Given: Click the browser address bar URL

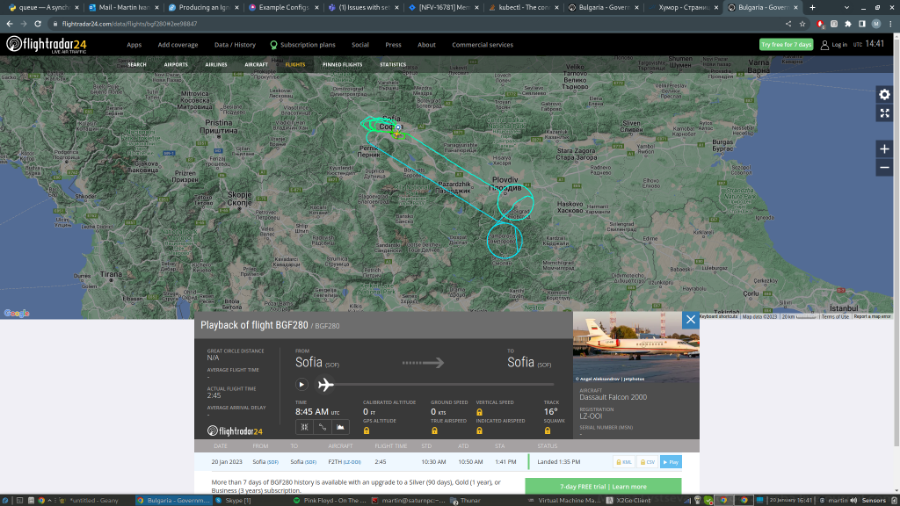Looking at the screenshot, I should click(129, 24).
